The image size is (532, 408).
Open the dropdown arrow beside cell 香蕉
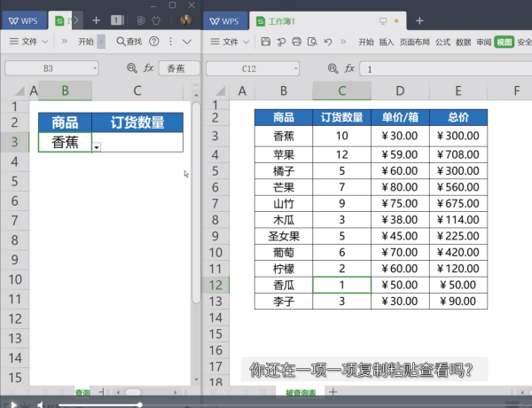point(97,146)
